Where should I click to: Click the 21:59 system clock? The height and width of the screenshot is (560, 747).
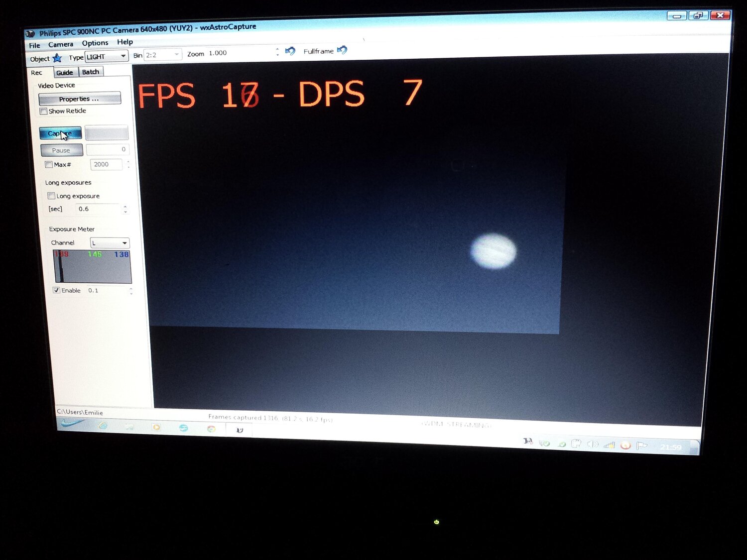(x=671, y=447)
